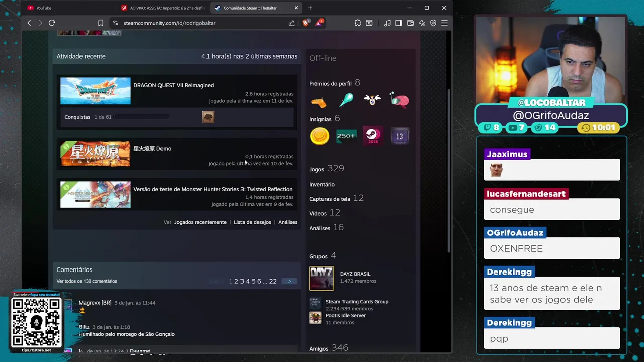This screenshot has height=362, width=644.
Task: Open the Análises link under recent activity
Action: point(288,222)
